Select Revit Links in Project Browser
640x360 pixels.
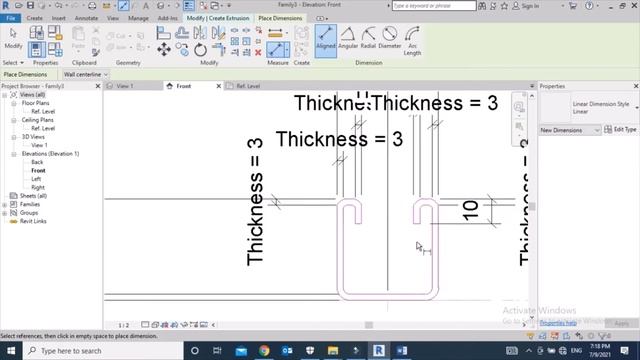[x=33, y=221]
